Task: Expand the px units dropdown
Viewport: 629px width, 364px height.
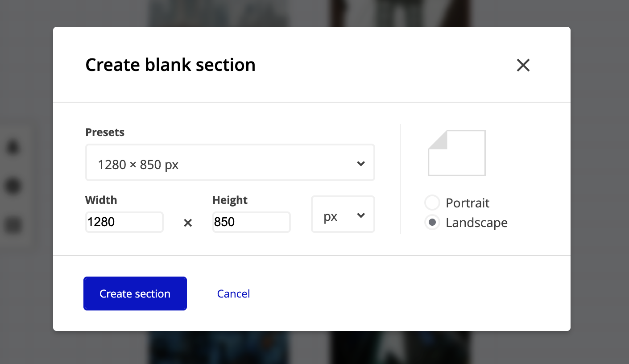Action: (x=343, y=214)
